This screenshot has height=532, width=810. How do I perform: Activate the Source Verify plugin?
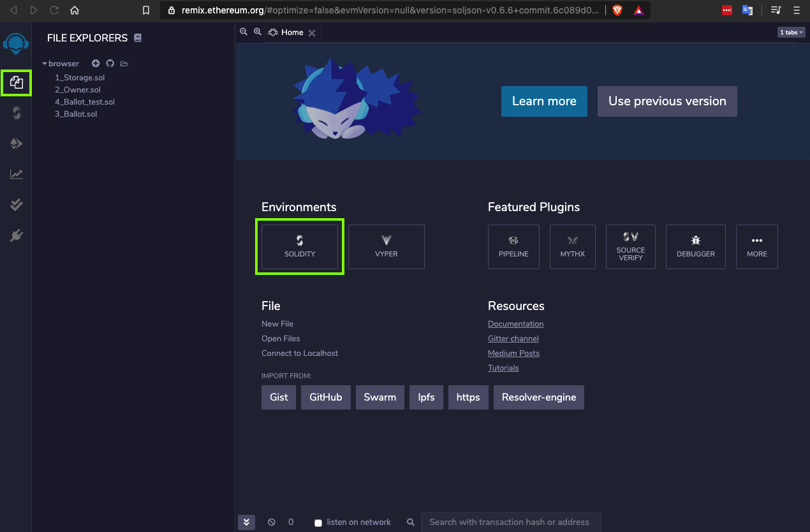click(631, 247)
